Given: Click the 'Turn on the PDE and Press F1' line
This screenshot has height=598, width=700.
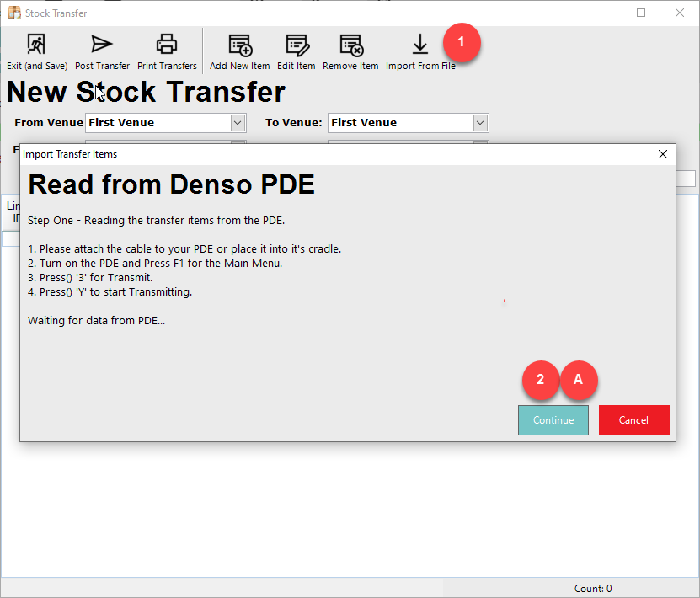Looking at the screenshot, I should pyautogui.click(x=155, y=264).
